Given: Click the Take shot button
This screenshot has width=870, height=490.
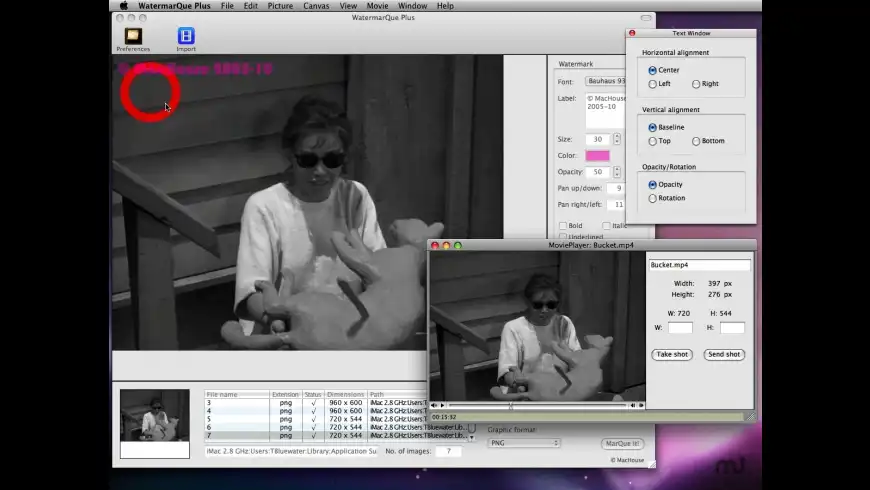Looking at the screenshot, I should tap(672, 355).
